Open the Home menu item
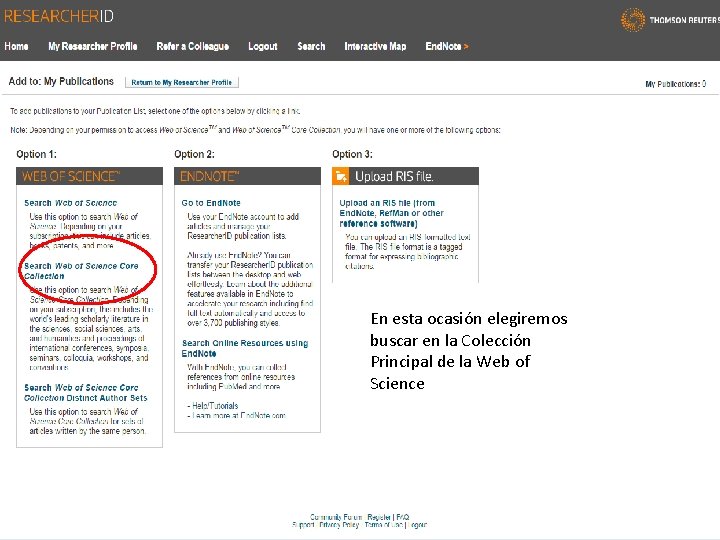 pyautogui.click(x=16, y=46)
